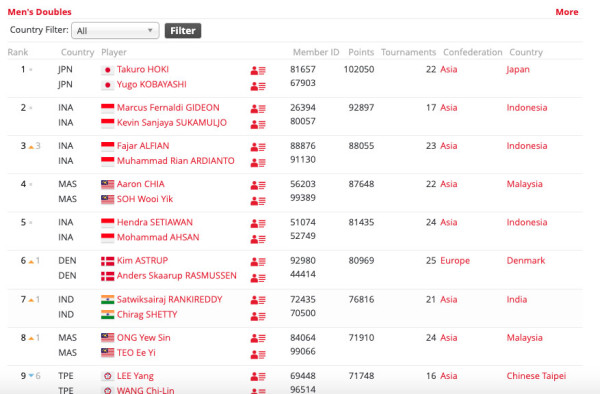Open profile icon for Mohammad AHSAN
The image size is (600, 394).
[x=258, y=239]
